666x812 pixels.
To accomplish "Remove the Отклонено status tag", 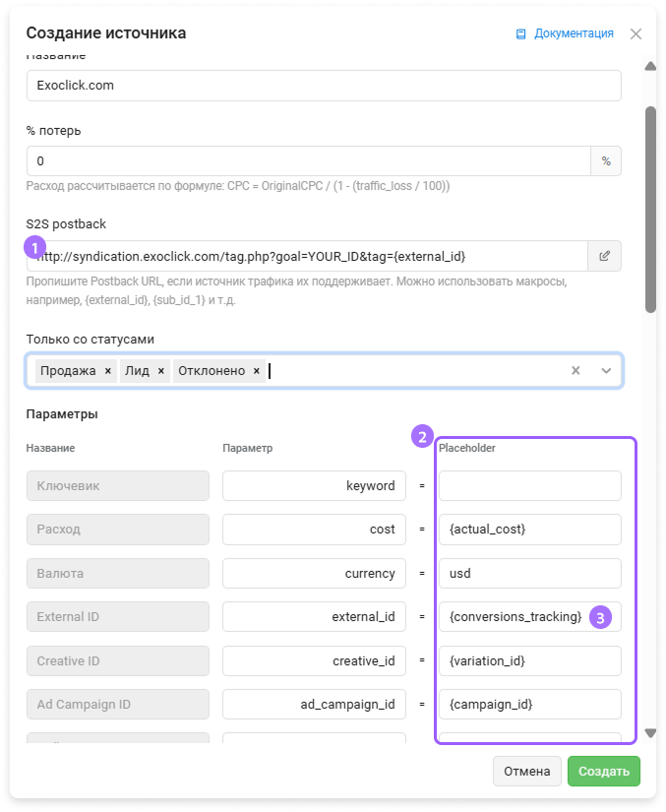I will pos(256,371).
